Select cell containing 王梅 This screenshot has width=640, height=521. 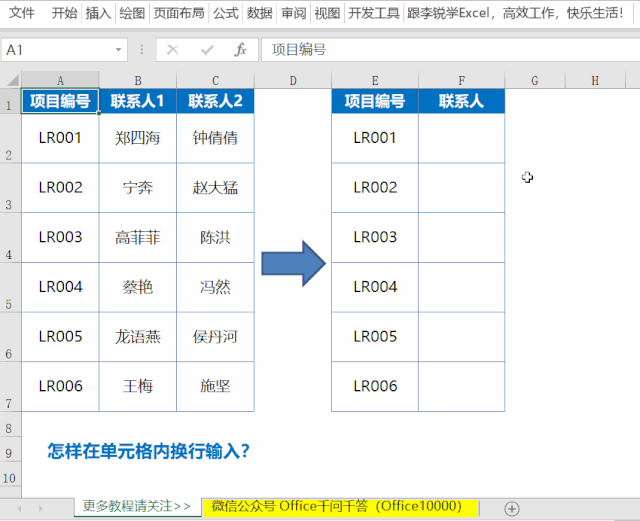pos(138,386)
